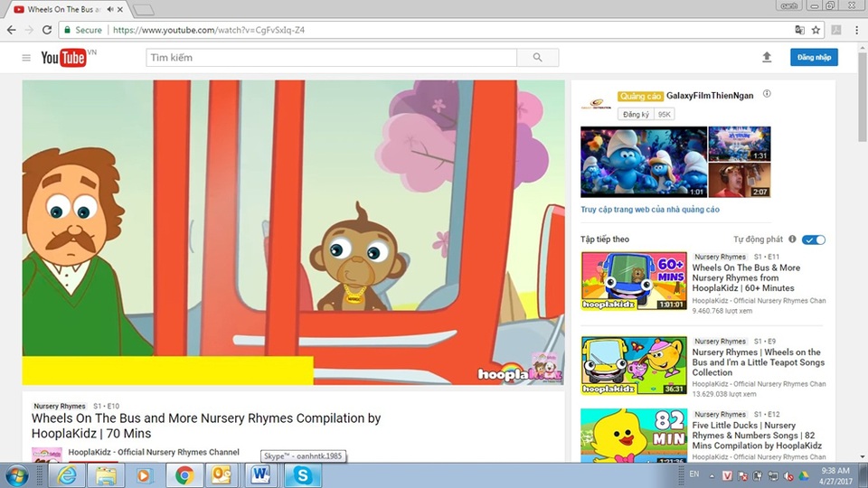
Task: Click the yellow progress bar in the video
Action: tap(168, 371)
